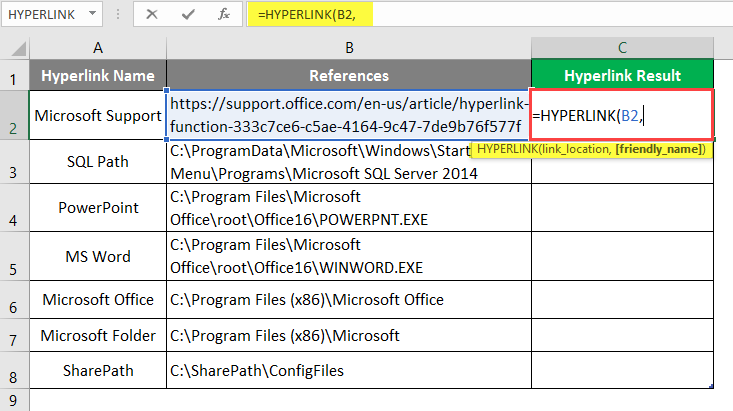The image size is (733, 411).
Task: Select empty Hyperlink Result cell for PowerPoint
Action: point(622,208)
